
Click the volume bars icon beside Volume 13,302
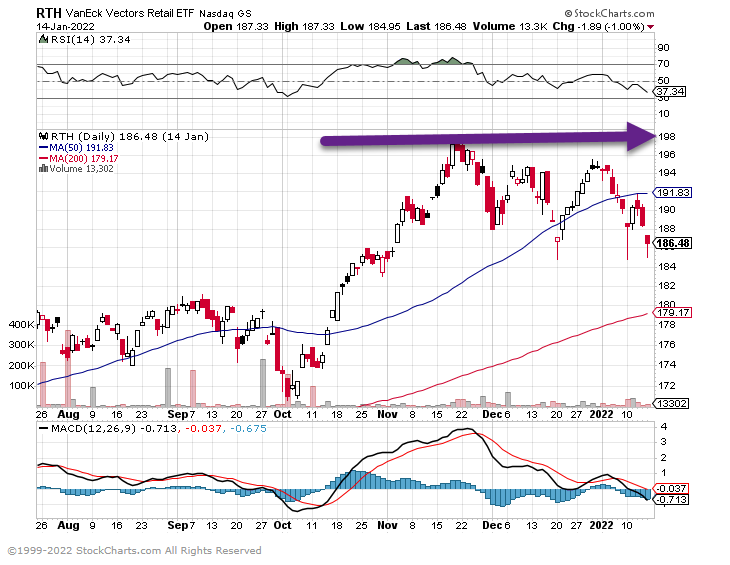(x=43, y=168)
